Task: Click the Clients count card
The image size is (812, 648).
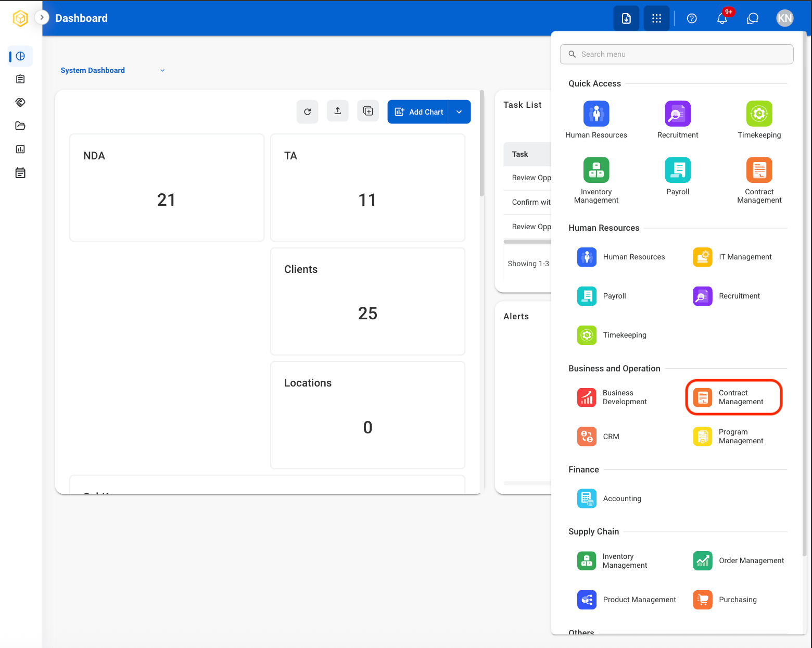Action: click(367, 302)
